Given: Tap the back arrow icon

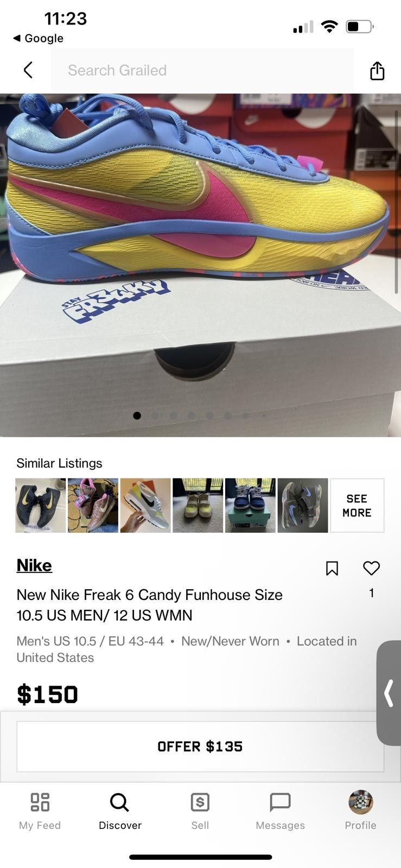Looking at the screenshot, I should 28,70.
